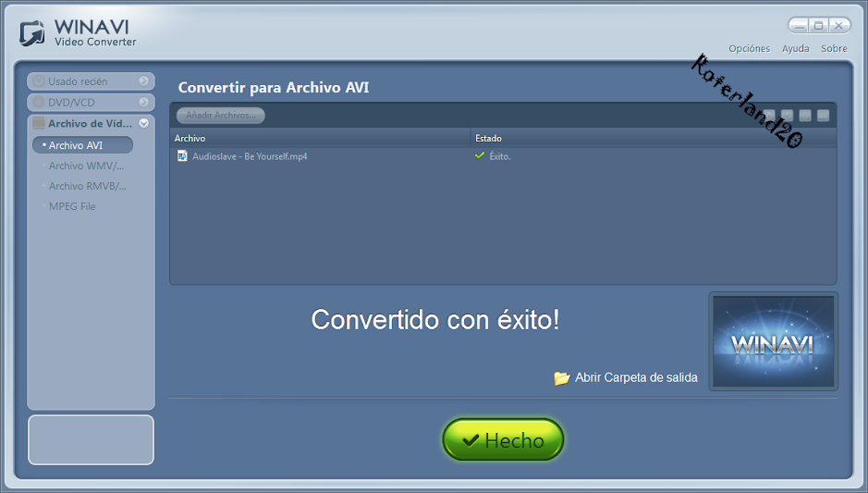Click the WINAVI preview thumbnail
The height and width of the screenshot is (493, 868).
774,341
